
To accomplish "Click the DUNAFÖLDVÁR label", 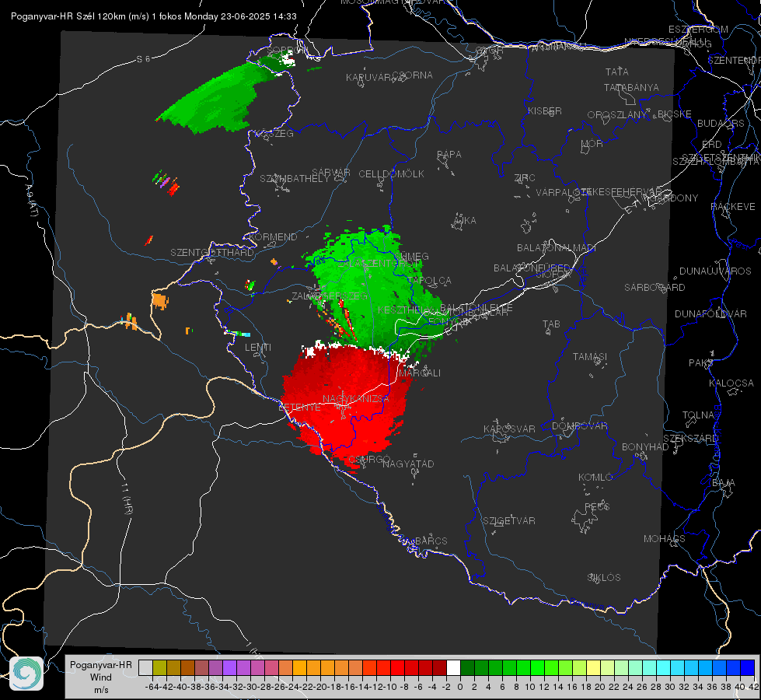I will [x=710, y=313].
